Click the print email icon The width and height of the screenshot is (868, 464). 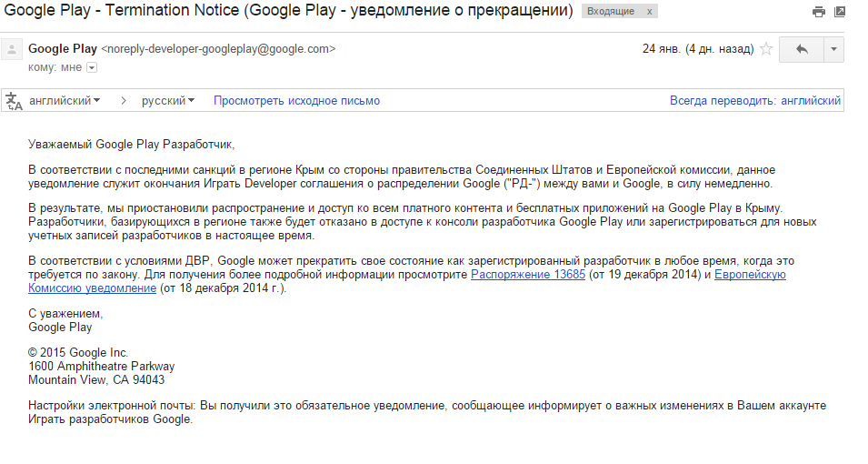(819, 12)
